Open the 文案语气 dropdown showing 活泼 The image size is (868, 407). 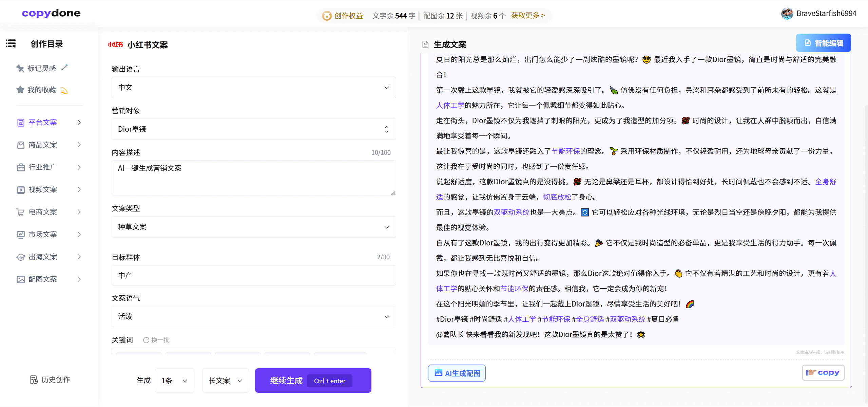point(254,316)
